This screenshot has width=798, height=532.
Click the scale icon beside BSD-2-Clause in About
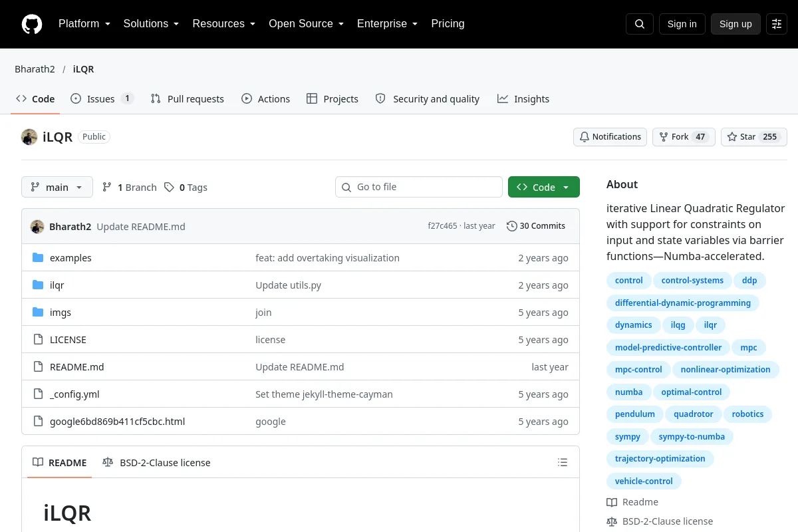612,522
